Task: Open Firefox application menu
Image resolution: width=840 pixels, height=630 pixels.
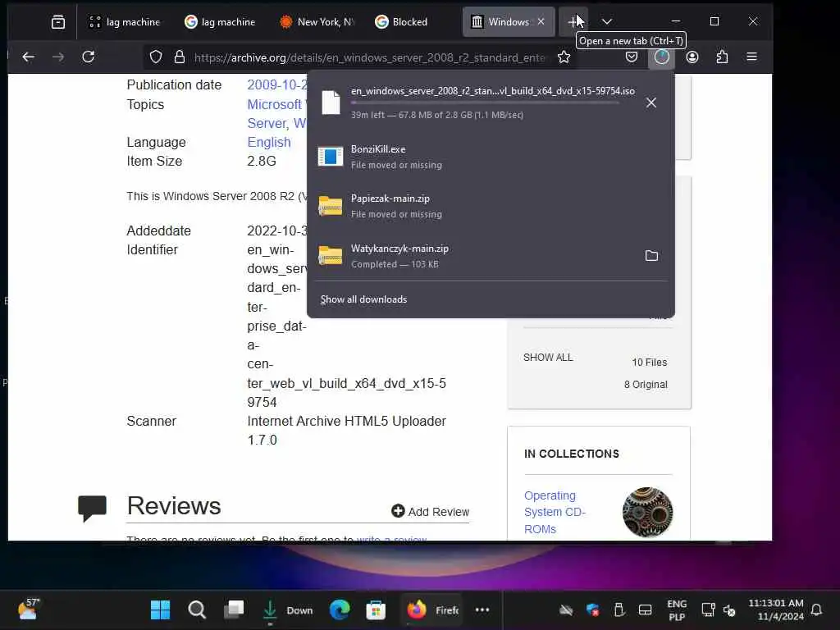Action: click(752, 57)
